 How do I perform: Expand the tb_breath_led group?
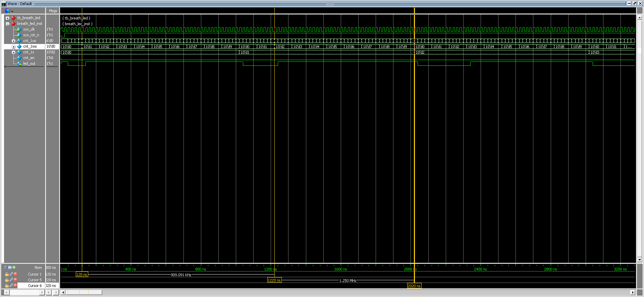(7, 18)
